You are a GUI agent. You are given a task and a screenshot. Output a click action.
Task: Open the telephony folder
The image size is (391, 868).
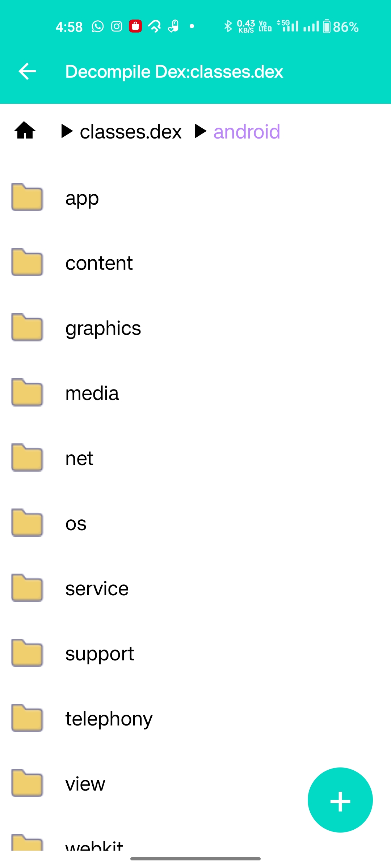(195, 718)
